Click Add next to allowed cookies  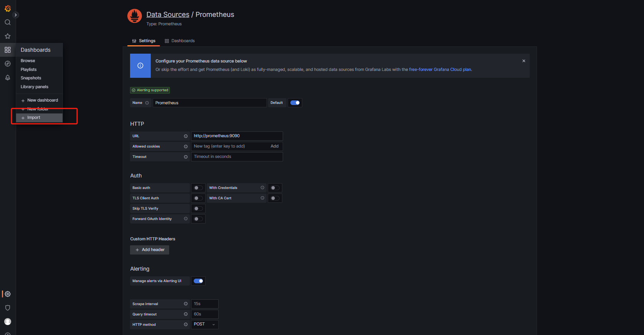[275, 146]
